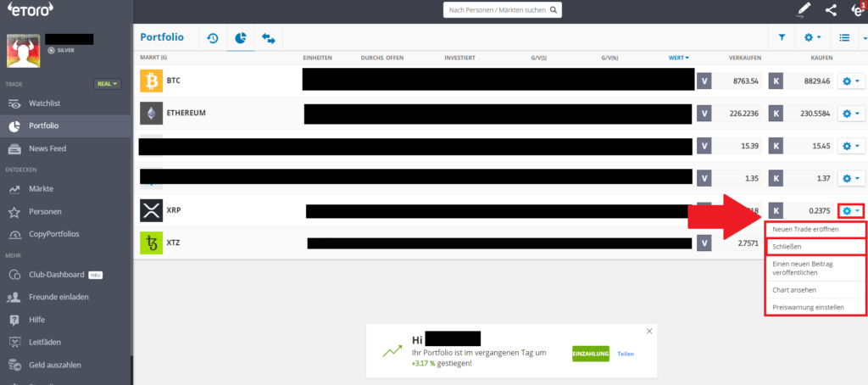868x385 pixels.
Task: Choose 'Schließen' in the context menu
Action: coord(815,247)
